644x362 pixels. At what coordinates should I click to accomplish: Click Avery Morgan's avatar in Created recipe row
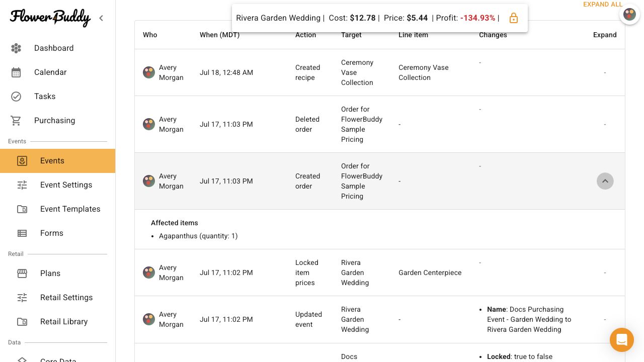coord(149,72)
